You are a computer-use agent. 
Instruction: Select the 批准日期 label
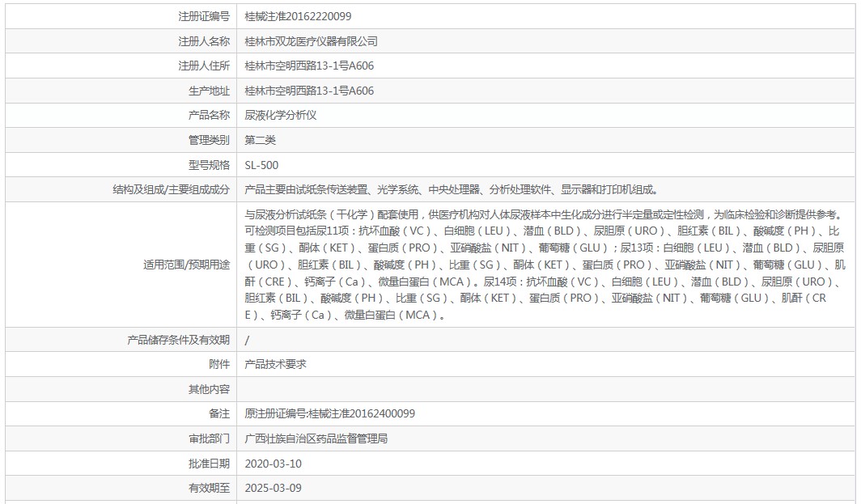click(209, 464)
